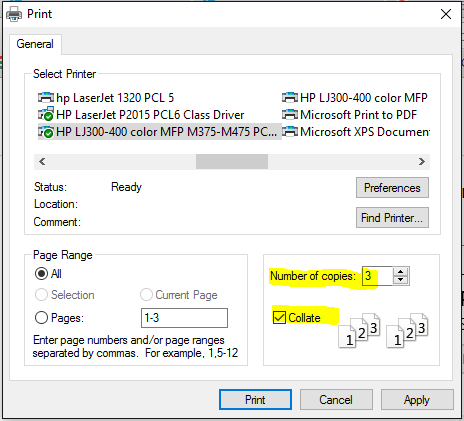This screenshot has height=421, width=464.
Task: Open printer Preferences
Action: 392,188
